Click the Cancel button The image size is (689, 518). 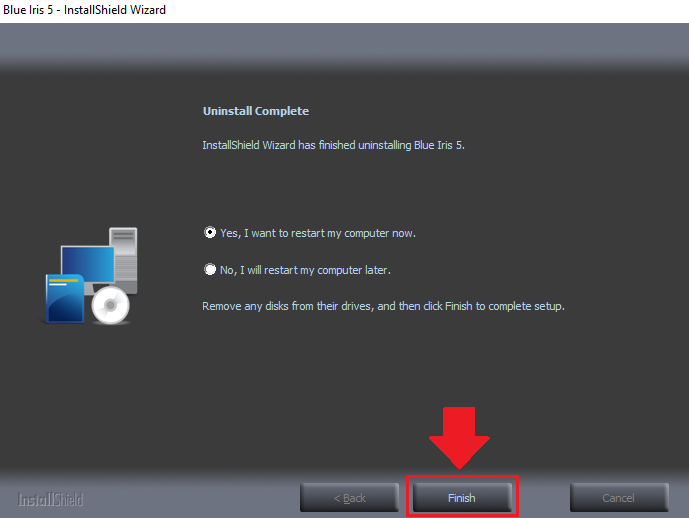619,497
